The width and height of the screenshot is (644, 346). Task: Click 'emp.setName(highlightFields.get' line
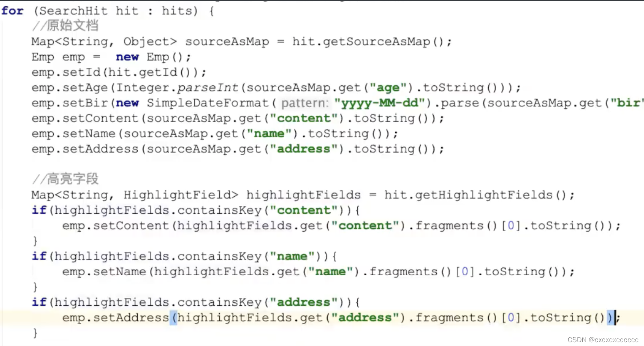[318, 272]
